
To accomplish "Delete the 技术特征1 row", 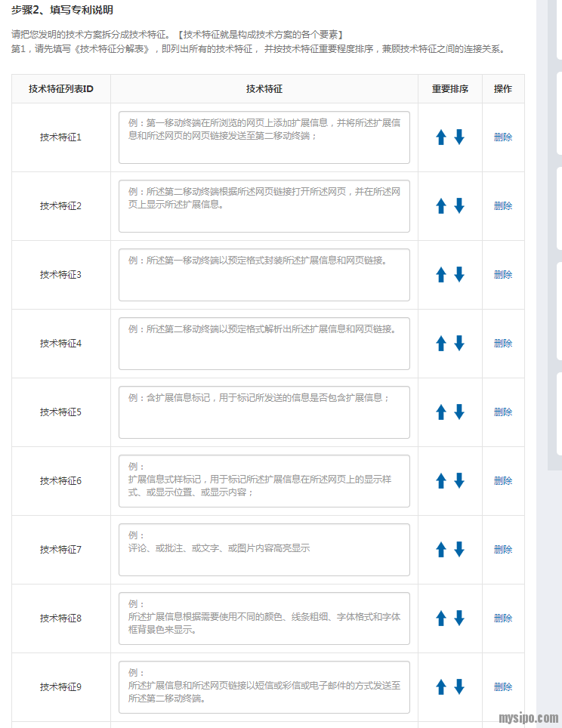I will pyautogui.click(x=502, y=137).
